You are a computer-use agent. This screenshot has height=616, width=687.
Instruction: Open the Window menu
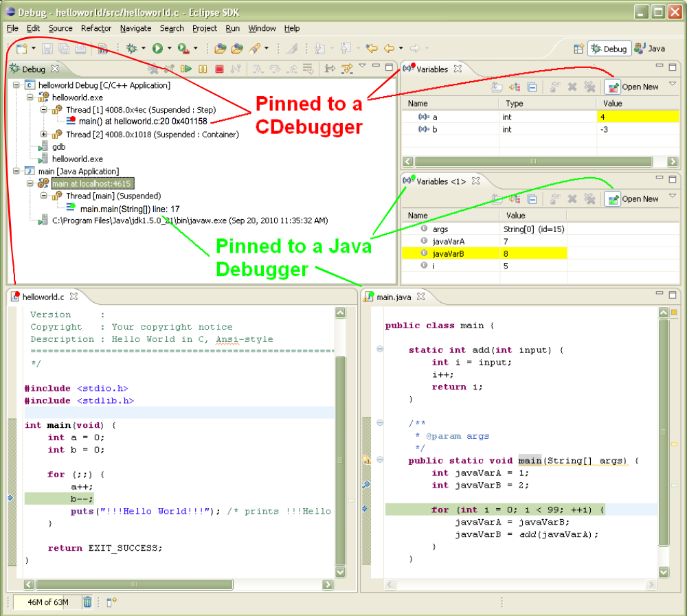click(x=262, y=28)
